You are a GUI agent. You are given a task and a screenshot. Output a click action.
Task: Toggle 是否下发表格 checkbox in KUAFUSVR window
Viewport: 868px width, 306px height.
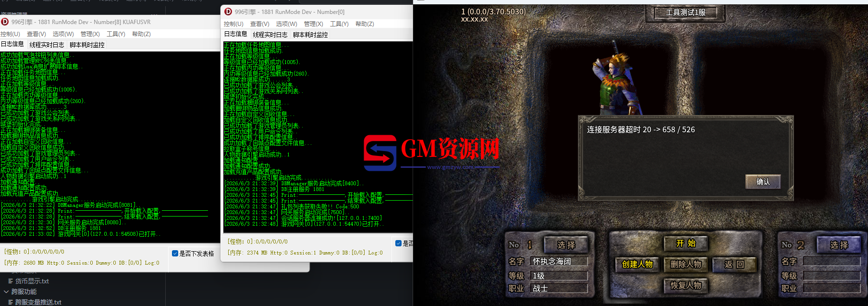click(x=175, y=253)
